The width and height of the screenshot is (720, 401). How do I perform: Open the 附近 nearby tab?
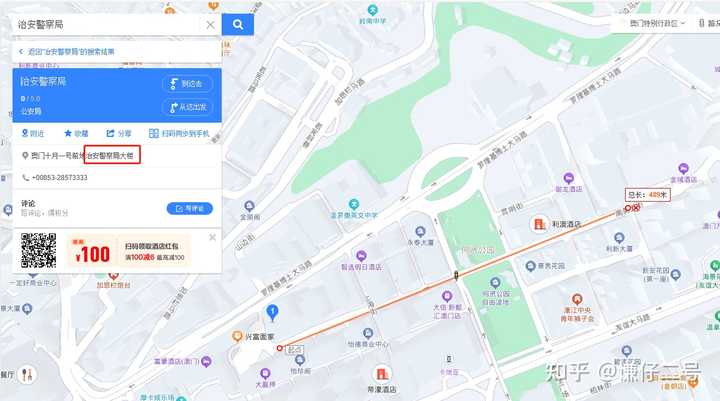(33, 133)
